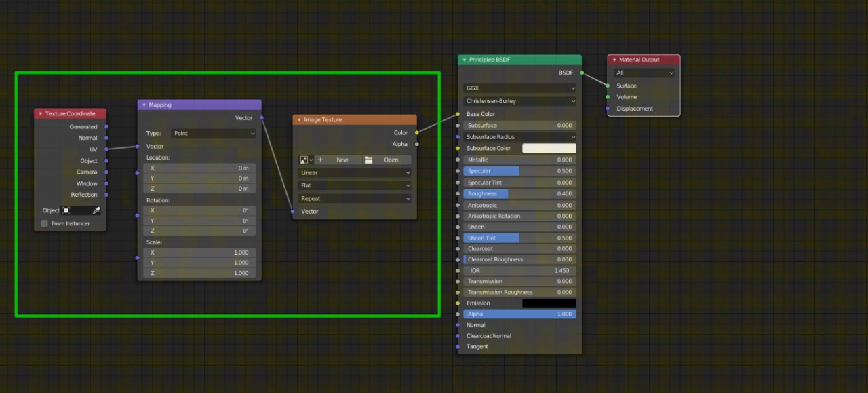Click the Base Color input socket
This screenshot has height=393, width=868.
(x=458, y=114)
